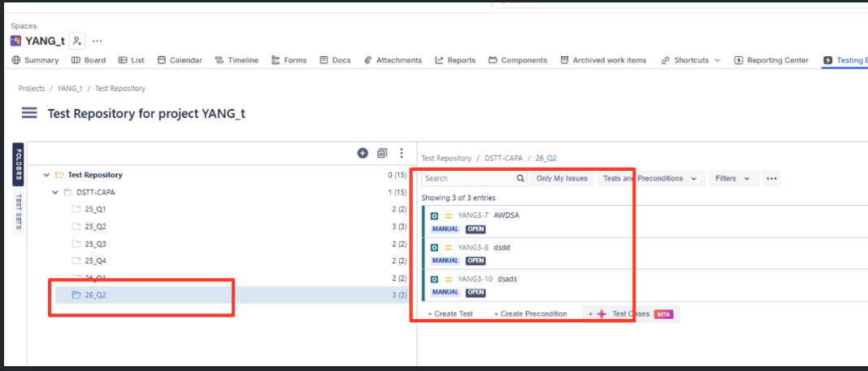Open the Summary tab
Screen dimensions: 868x371
click(x=36, y=60)
